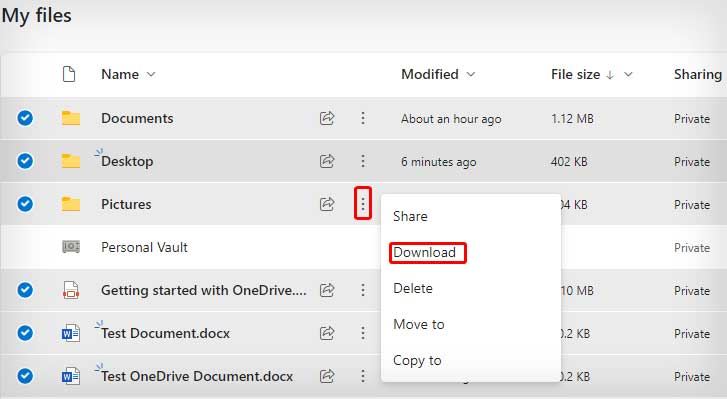Open more actions for Desktop folder
Screen dimensions: 727x399
point(363,161)
